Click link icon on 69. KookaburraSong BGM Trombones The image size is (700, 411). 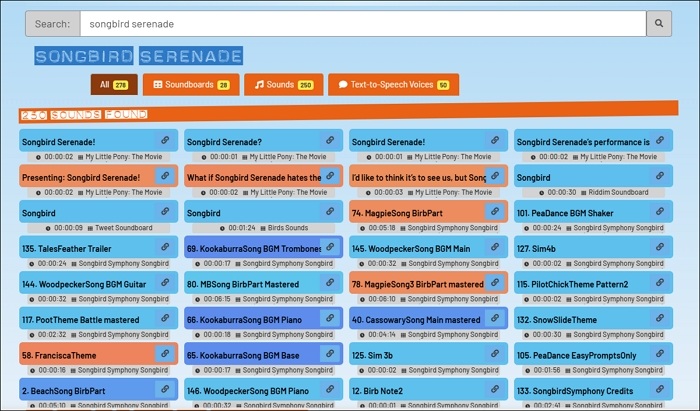click(x=330, y=247)
